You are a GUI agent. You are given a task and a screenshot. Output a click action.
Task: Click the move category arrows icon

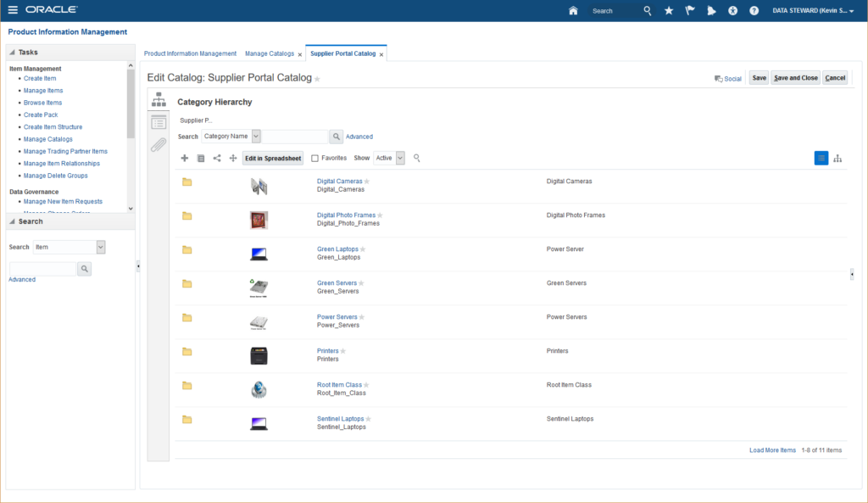point(233,159)
